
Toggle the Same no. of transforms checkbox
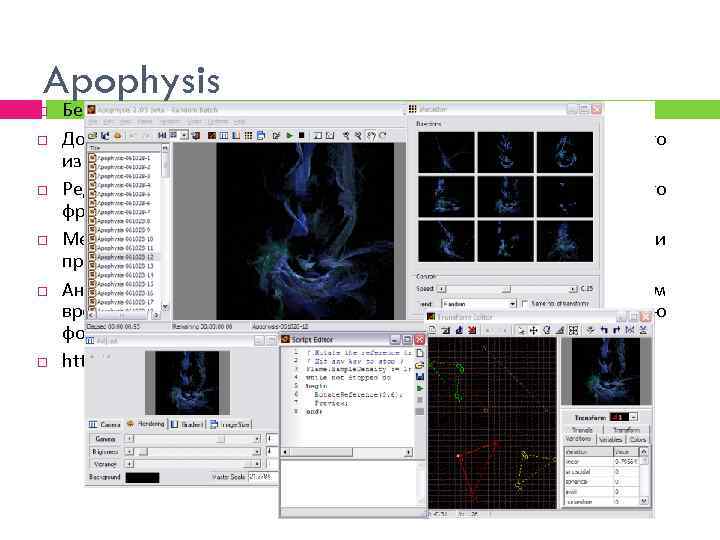point(524,304)
